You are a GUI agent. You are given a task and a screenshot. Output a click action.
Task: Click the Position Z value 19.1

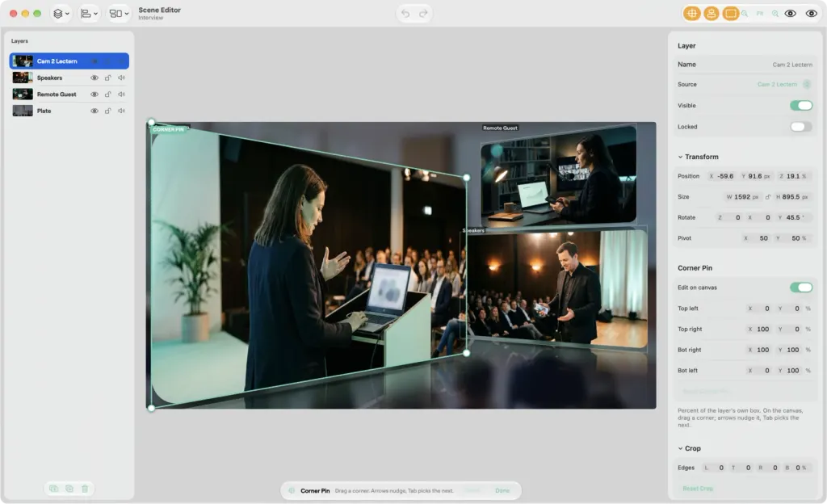pos(793,176)
